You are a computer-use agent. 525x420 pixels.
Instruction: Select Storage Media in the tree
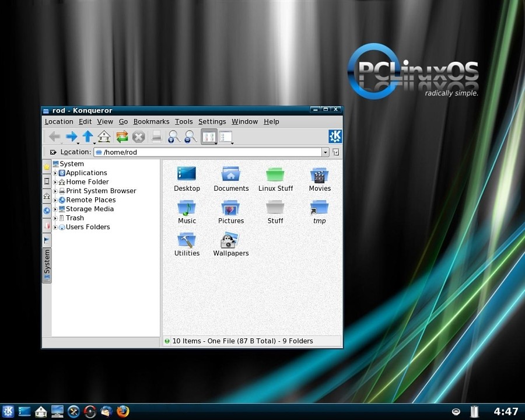[86, 209]
